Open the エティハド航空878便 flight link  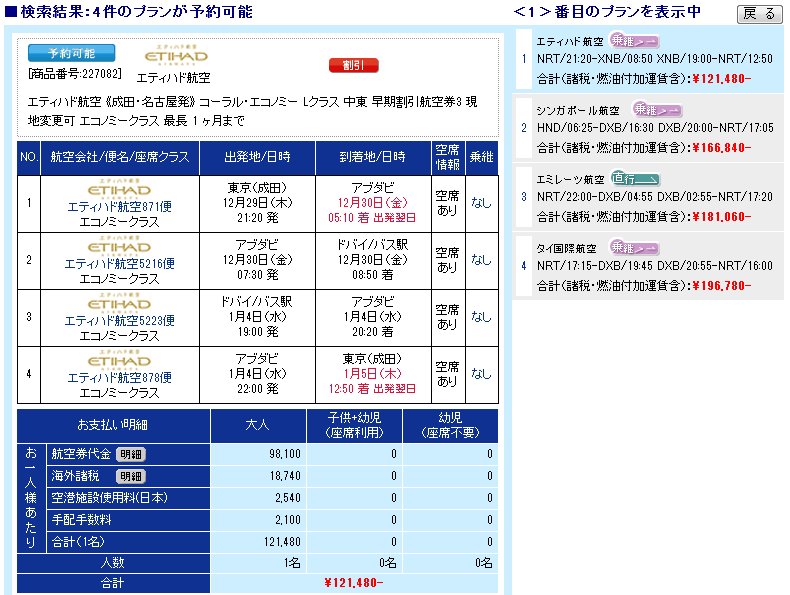pos(119,377)
